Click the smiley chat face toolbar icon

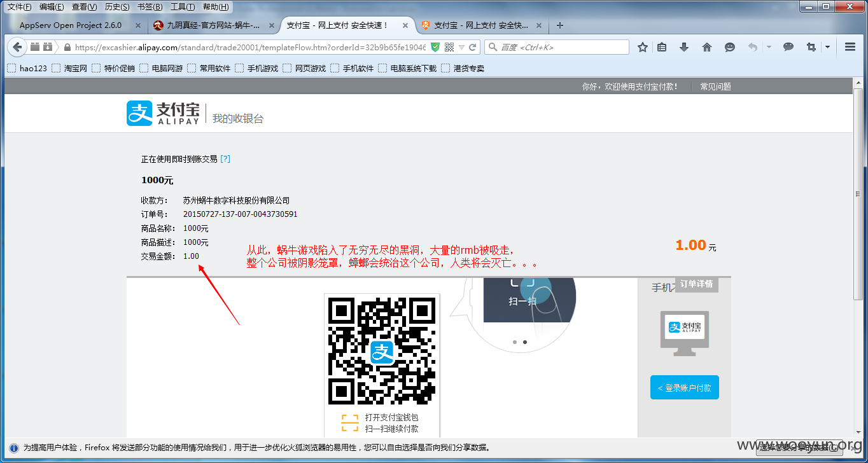click(730, 47)
